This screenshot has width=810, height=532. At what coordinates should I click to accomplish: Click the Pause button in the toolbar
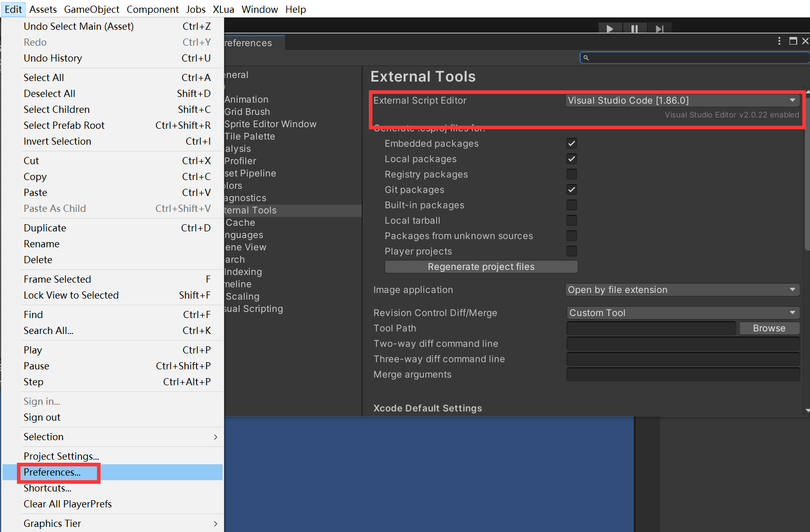coord(635,29)
